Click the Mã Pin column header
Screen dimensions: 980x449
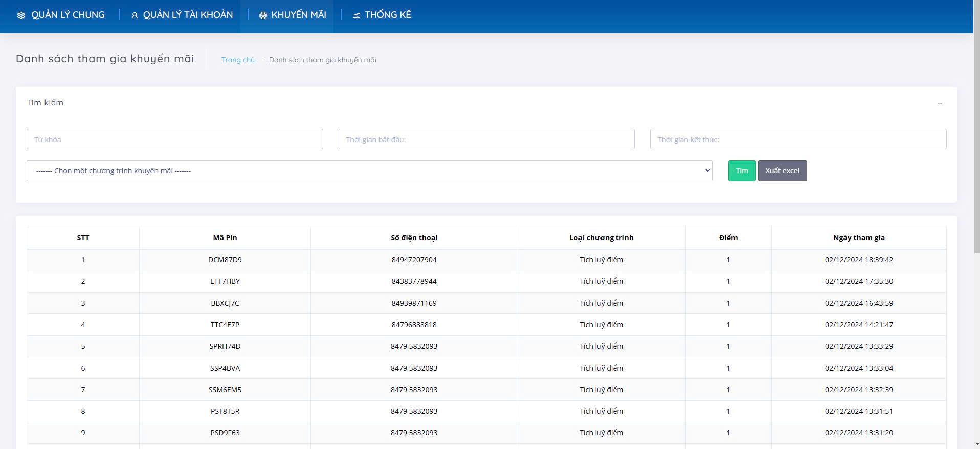[x=225, y=238]
